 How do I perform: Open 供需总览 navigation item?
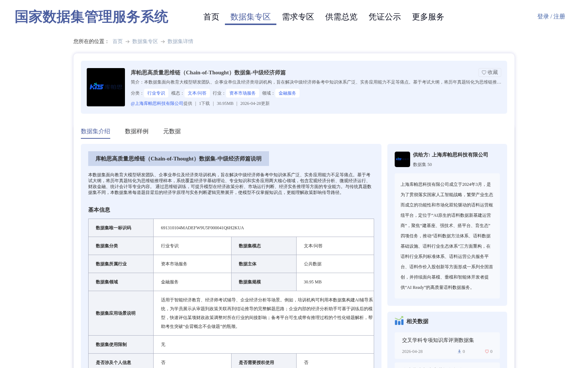tap(341, 17)
